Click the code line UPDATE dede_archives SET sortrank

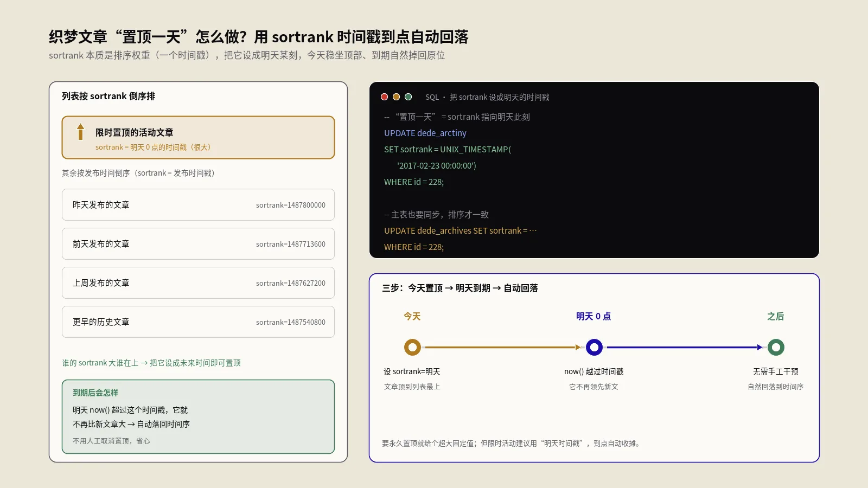point(461,230)
